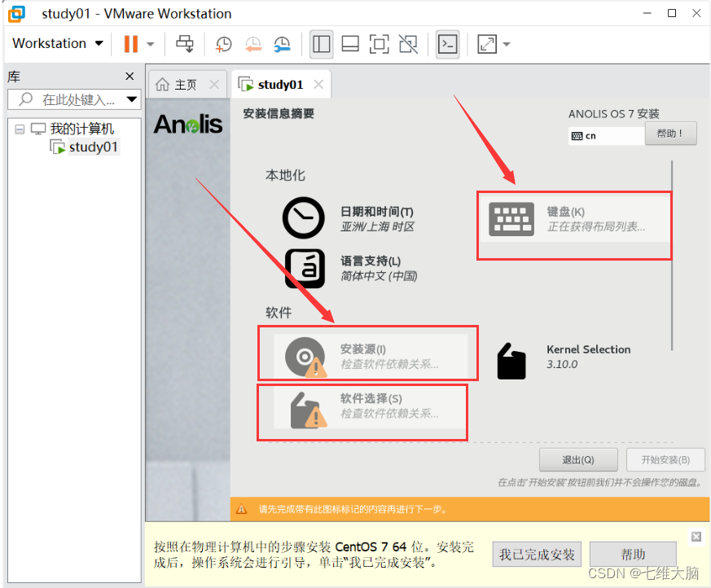Switch to Unity mode icon

(408, 45)
